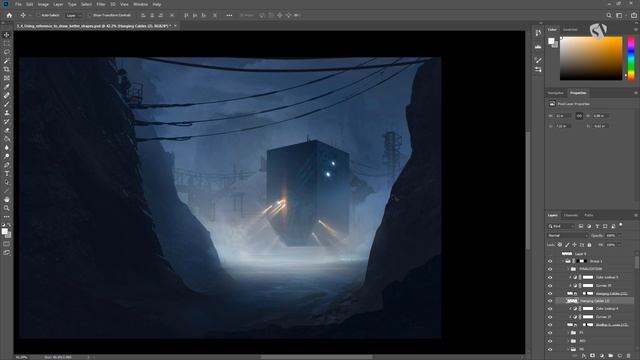Expand the folder below Group 1
The image size is (640, 360).
(568, 269)
